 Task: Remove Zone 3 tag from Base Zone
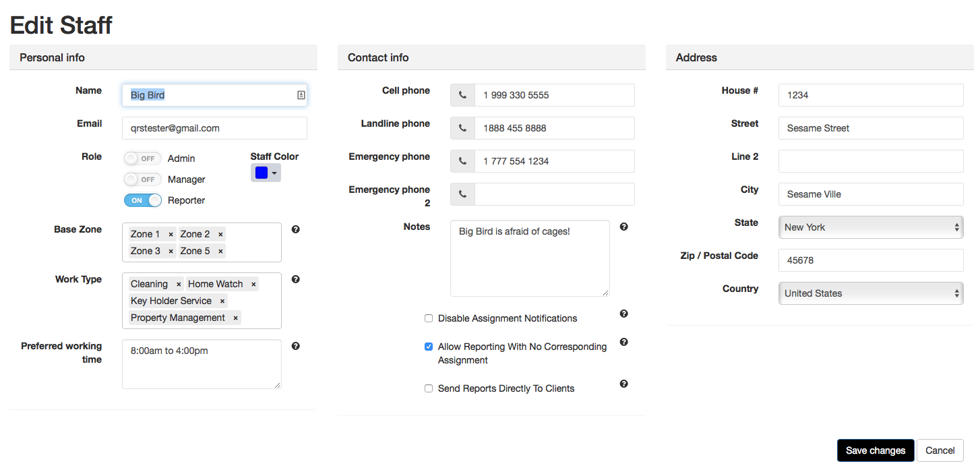point(171,251)
